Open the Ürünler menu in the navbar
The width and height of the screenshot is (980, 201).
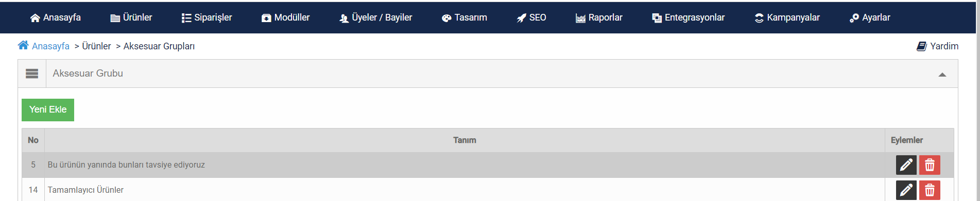tap(131, 17)
